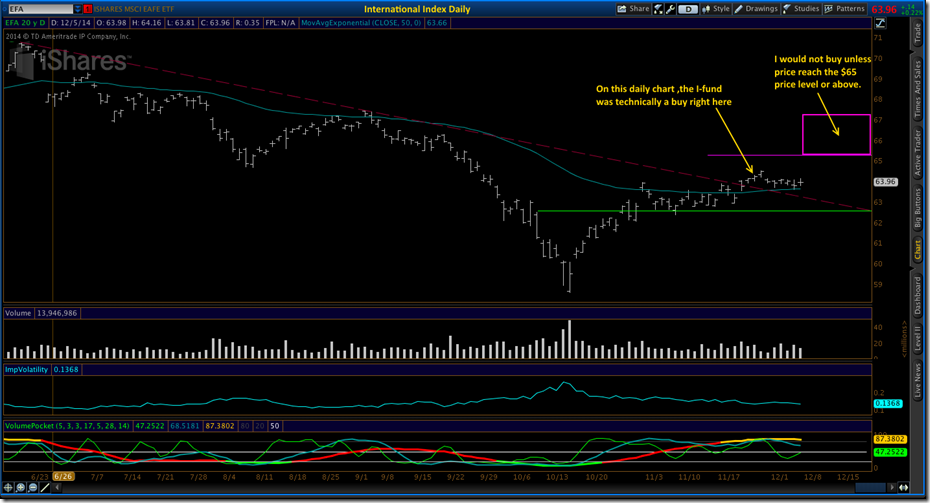This screenshot has height=503, width=930.
Task: Click the L: 63.81 low value
Action: tap(181, 23)
